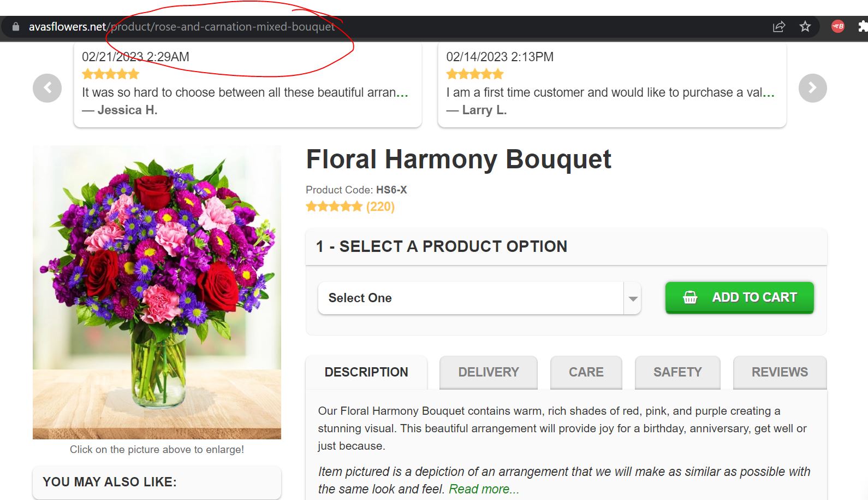
Task: Click the basket icon on Add to Cart
Action: [x=689, y=297]
